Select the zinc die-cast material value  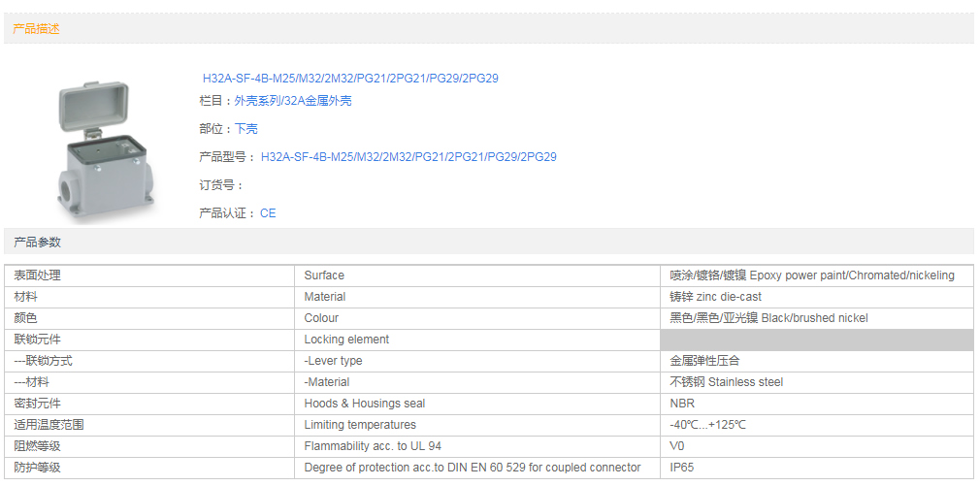point(715,297)
